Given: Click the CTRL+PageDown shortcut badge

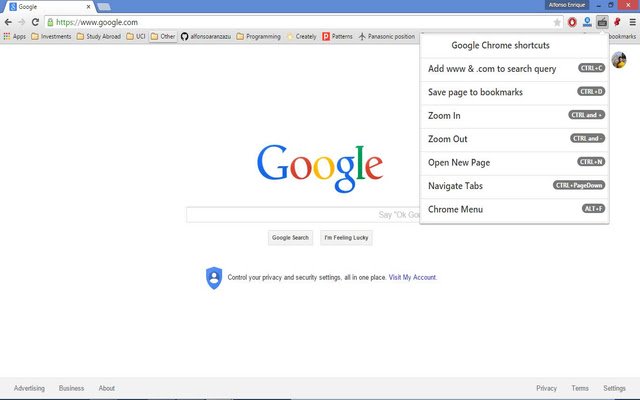Looking at the screenshot, I should 579,185.
